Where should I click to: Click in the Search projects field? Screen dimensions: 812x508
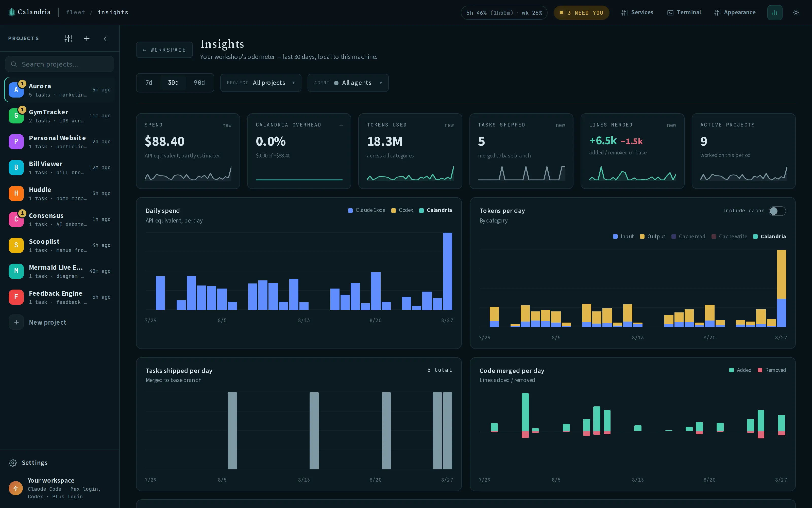pos(60,64)
